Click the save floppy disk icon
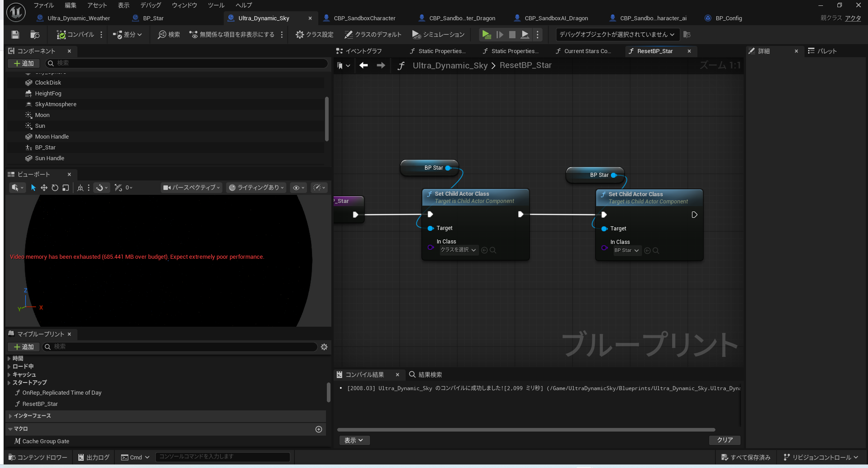This screenshot has width=868, height=468. coord(15,35)
